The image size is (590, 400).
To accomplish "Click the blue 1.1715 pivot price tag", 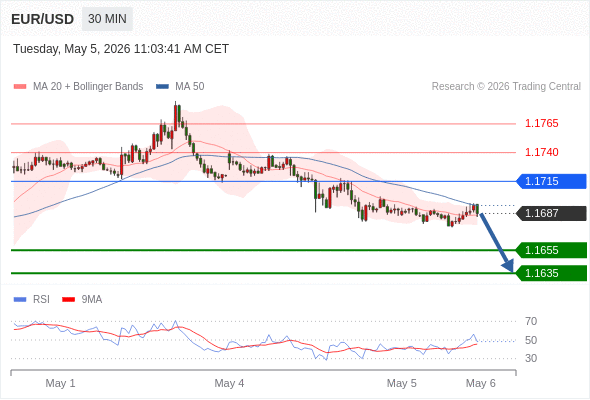I will coord(551,181).
